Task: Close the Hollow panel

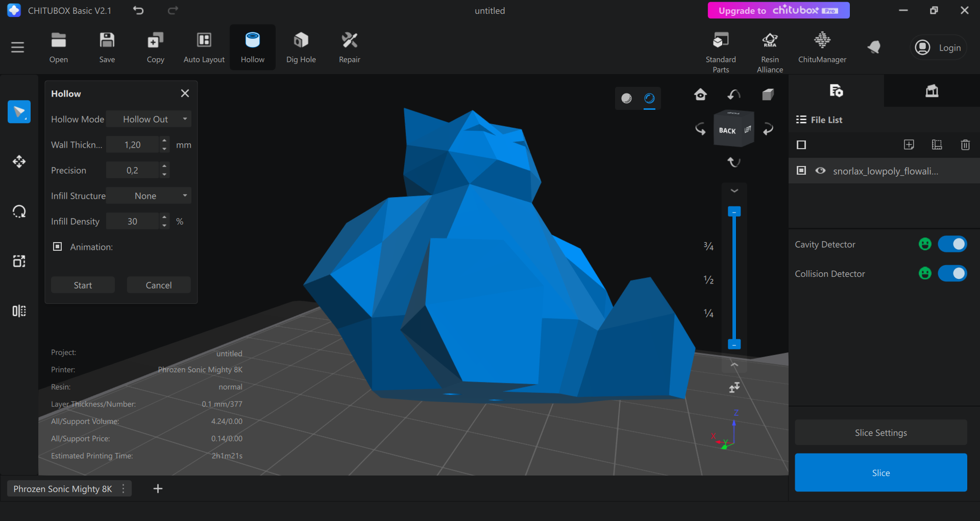Action: [185, 93]
